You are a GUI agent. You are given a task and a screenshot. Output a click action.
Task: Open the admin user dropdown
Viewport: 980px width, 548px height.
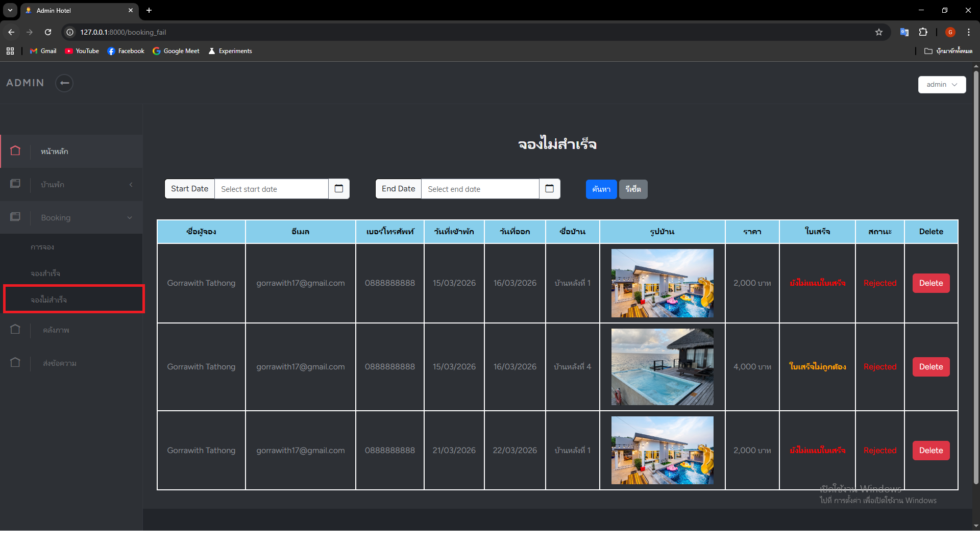942,85
